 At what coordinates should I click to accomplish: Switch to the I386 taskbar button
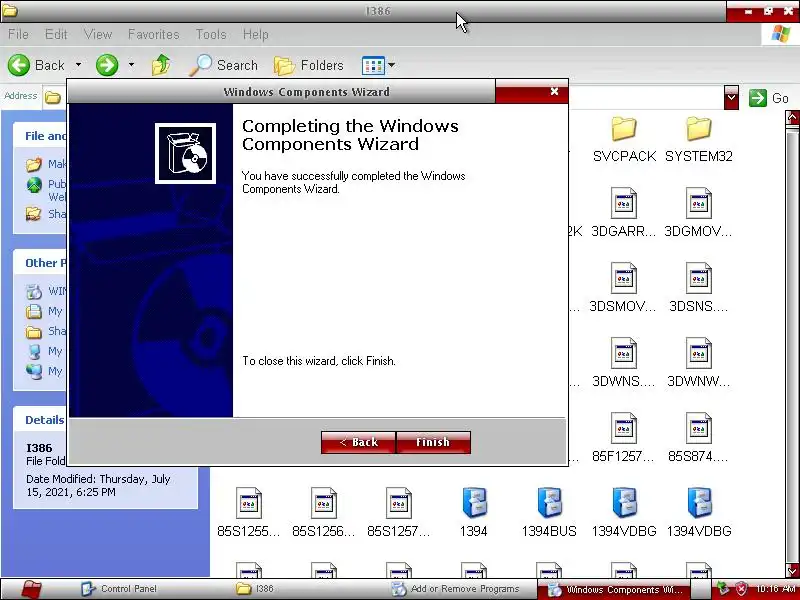pyautogui.click(x=255, y=589)
